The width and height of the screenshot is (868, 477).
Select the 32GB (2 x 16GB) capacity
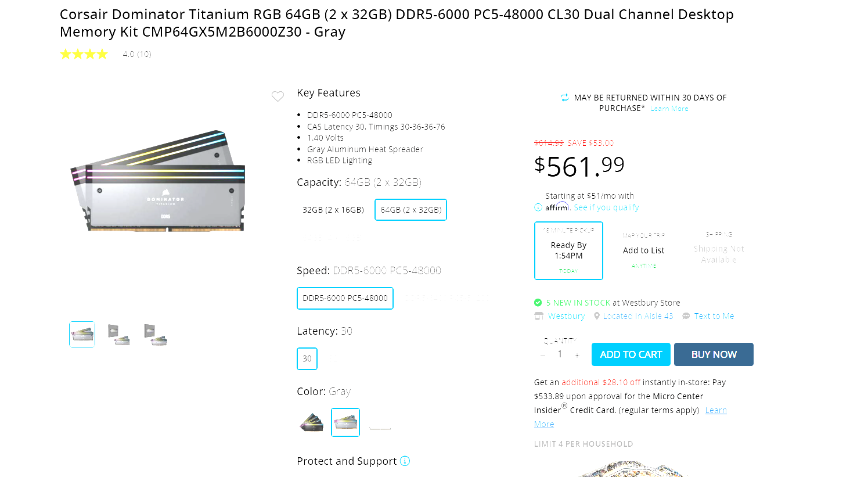(333, 210)
